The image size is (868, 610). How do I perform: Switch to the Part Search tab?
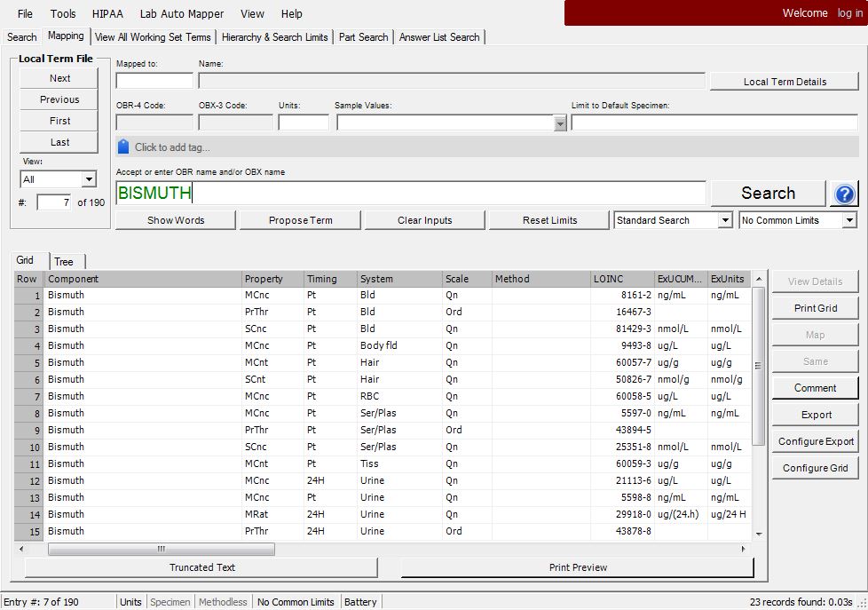[363, 37]
